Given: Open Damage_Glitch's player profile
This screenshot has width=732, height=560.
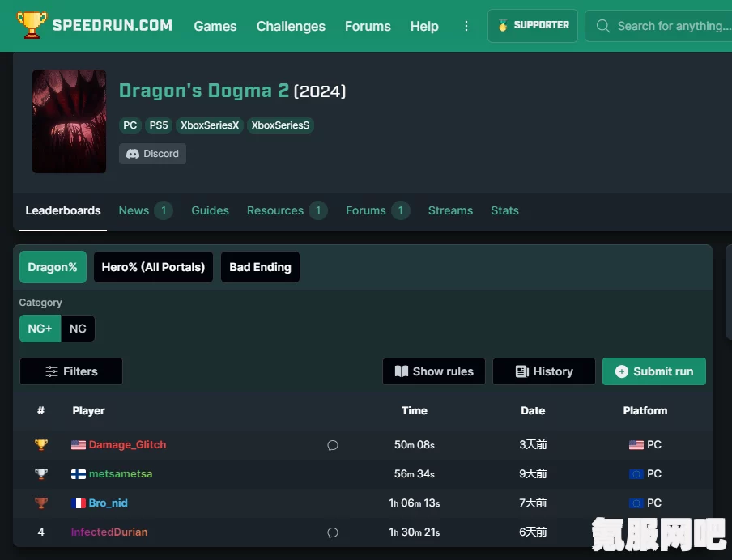Looking at the screenshot, I should tap(127, 445).
